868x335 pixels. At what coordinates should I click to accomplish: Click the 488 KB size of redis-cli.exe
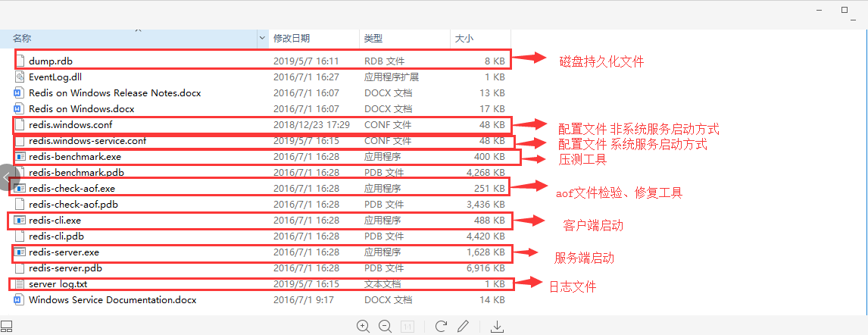(x=489, y=221)
